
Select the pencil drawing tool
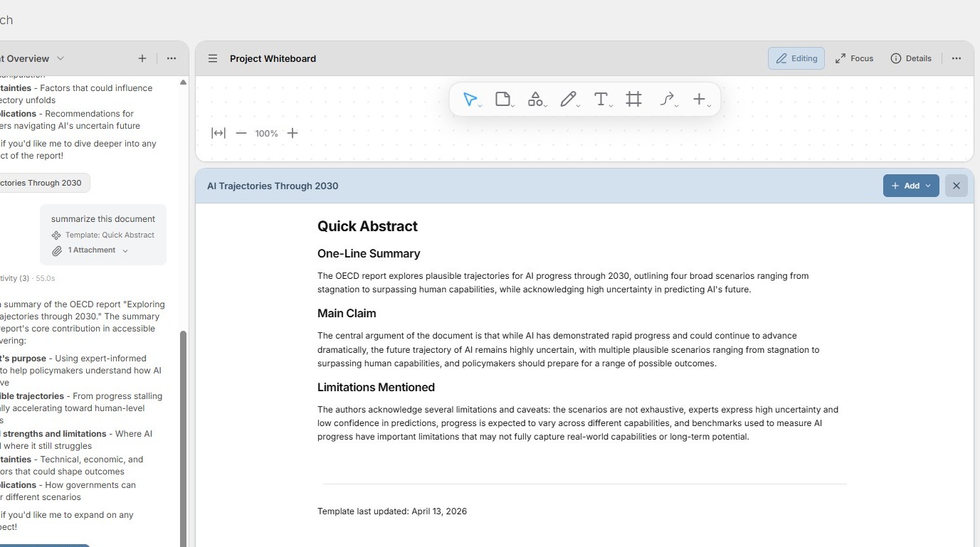pos(567,100)
